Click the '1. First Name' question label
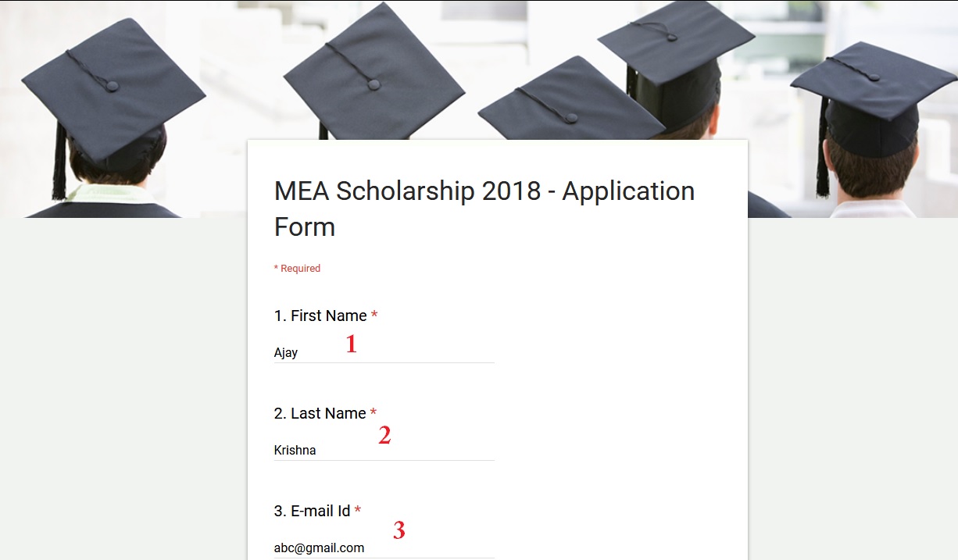The width and height of the screenshot is (958, 560). click(x=320, y=316)
